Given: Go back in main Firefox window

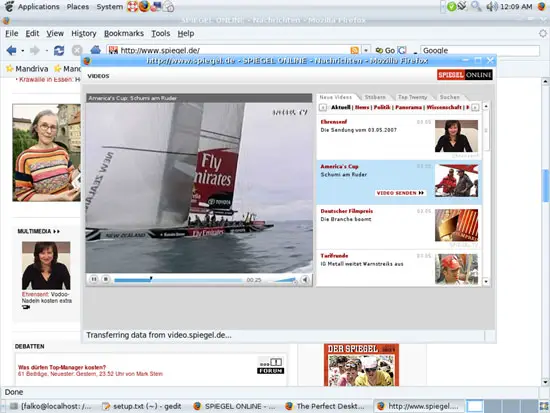Looking at the screenshot, I should click(x=12, y=51).
